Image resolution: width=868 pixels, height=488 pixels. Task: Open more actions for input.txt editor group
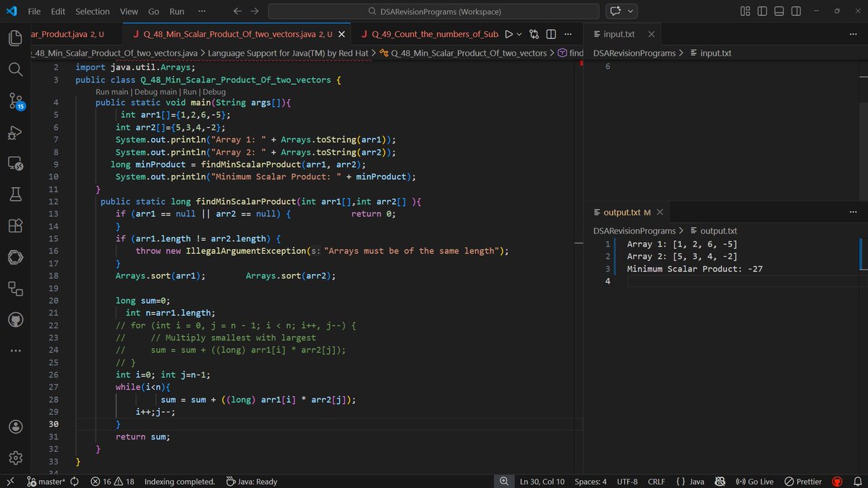point(853,34)
